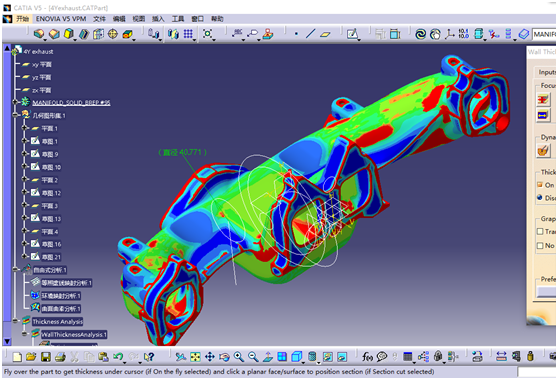Click the Sketcher icon in top toolbar
Image resolution: width=558 pixels, height=380 pixels.
[x=352, y=34]
